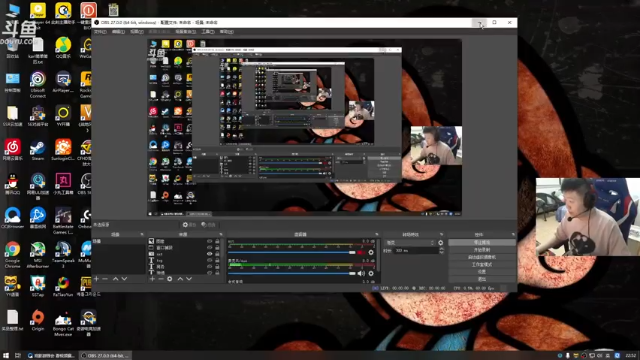Open SunloginClient desktop shortcut
This screenshot has width=640, height=360.
coord(63,150)
